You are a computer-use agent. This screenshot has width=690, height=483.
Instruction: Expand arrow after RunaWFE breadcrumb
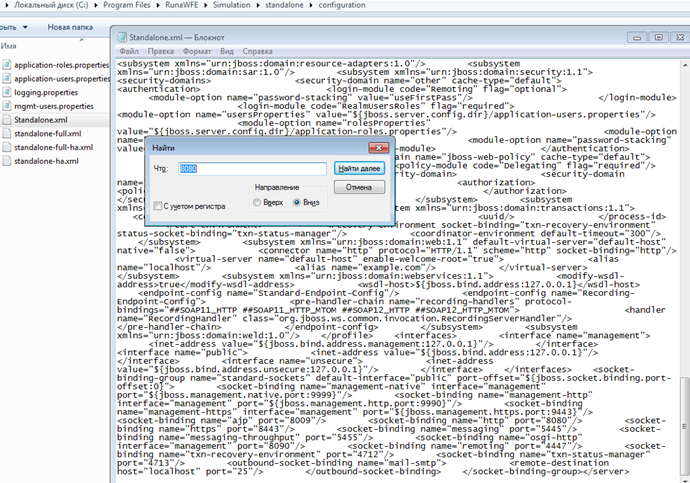point(206,5)
